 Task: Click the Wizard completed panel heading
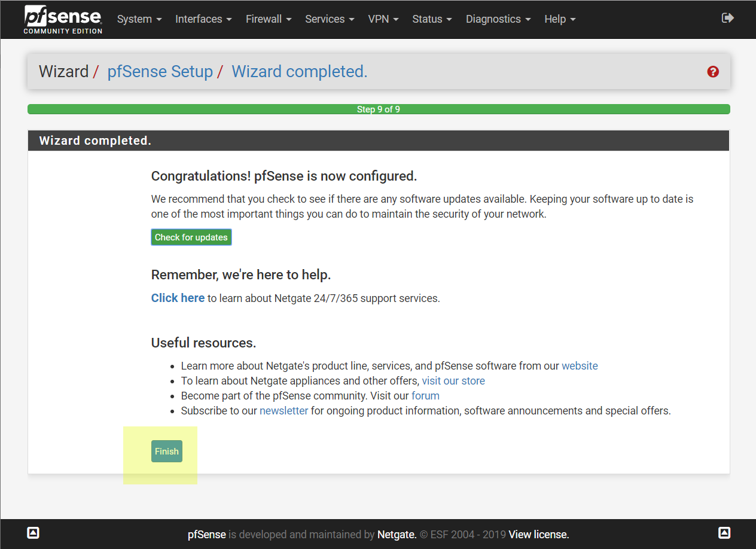pos(379,141)
